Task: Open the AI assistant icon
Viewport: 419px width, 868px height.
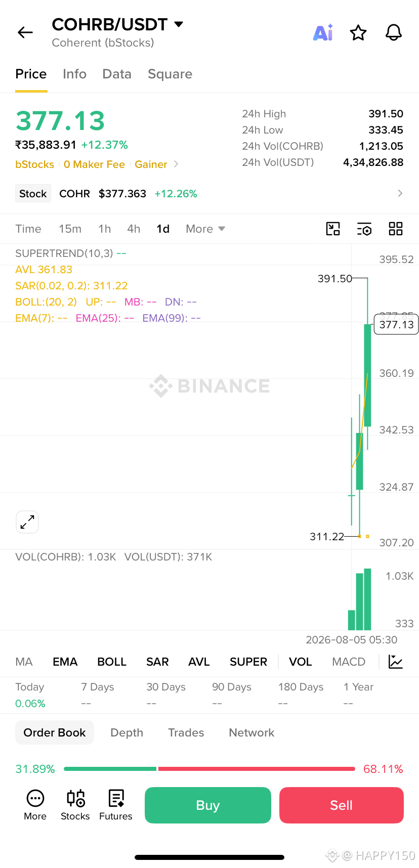Action: coord(323,33)
